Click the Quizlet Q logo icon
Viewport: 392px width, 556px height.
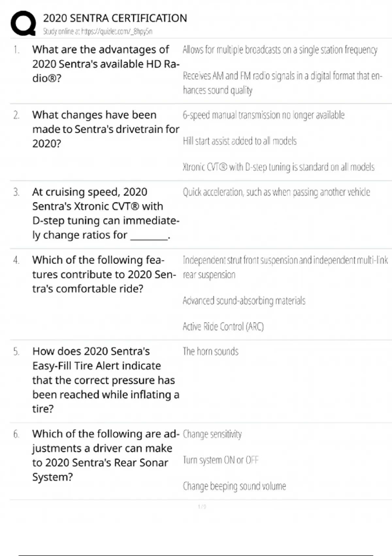pyautogui.click(x=23, y=23)
